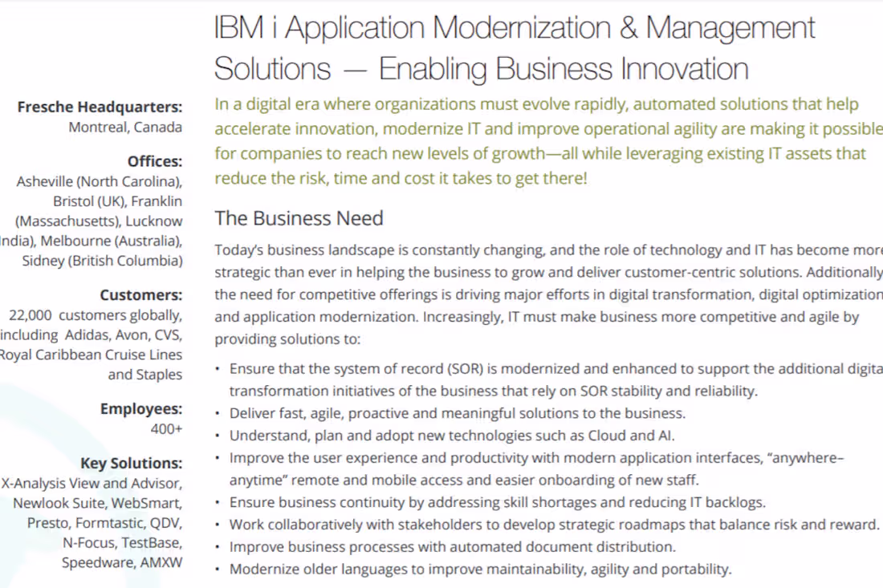Image resolution: width=883 pixels, height=588 pixels.
Task: Click the 'Solutions — Enabling Business Innovation' title line
Action: click(x=482, y=69)
